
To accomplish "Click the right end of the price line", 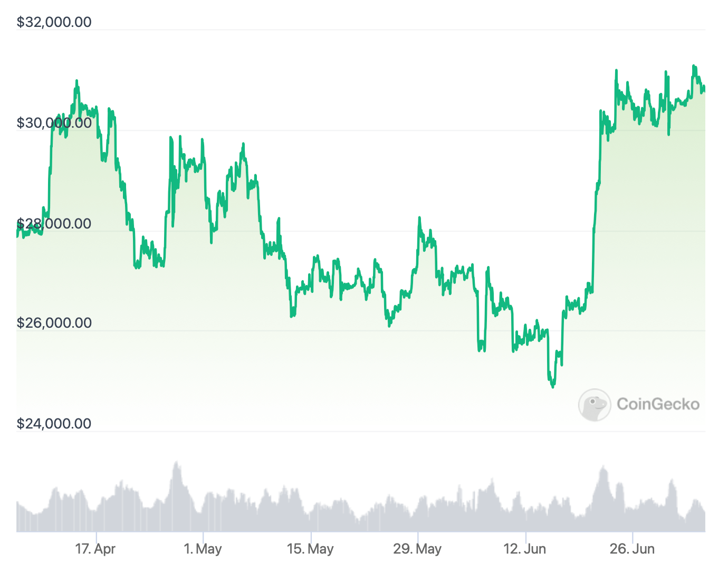I will click(x=704, y=89).
